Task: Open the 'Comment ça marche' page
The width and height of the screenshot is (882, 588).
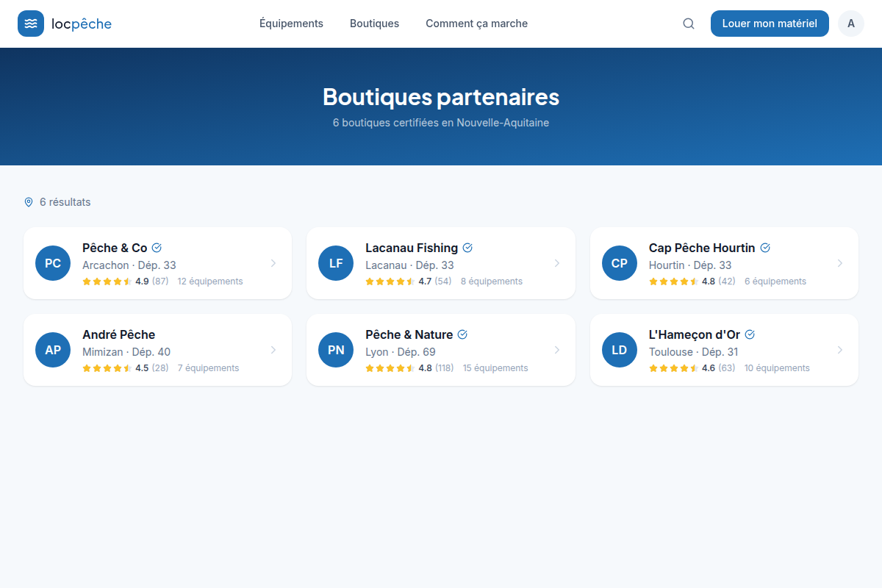Action: point(476,24)
